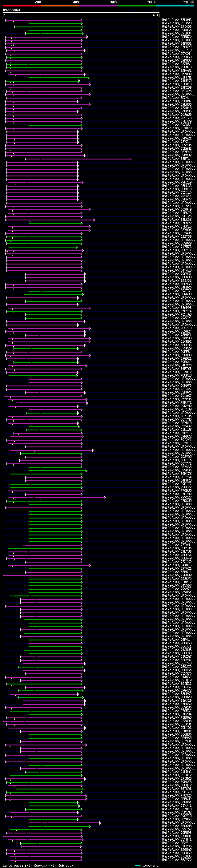Screen dimensions: 197x868
Task: Open hit UniRef100_B8LQH3
Action: (176, 20)
